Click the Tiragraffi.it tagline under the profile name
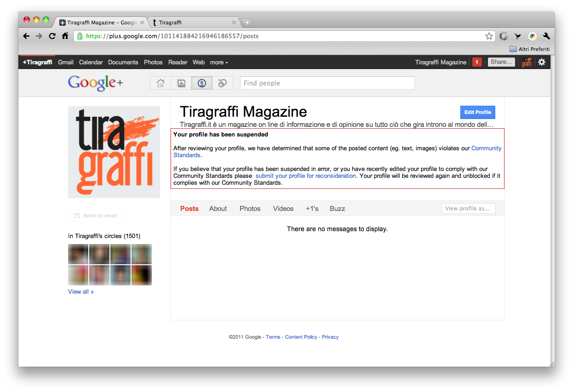 click(337, 125)
